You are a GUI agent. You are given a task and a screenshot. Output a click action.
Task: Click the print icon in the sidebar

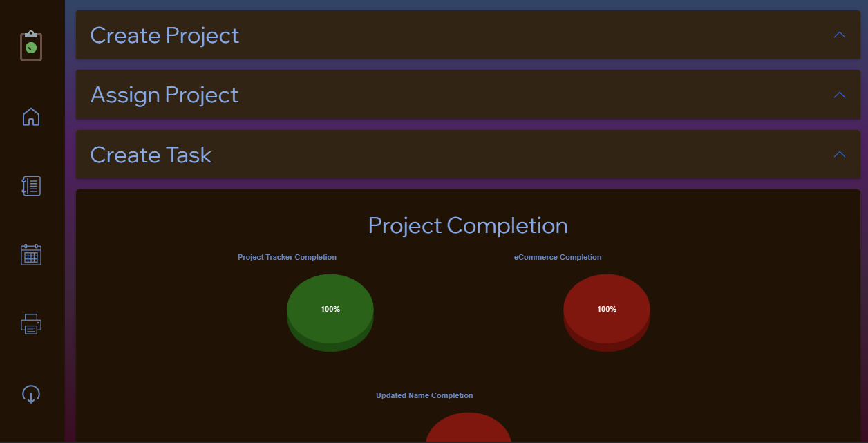(31, 323)
